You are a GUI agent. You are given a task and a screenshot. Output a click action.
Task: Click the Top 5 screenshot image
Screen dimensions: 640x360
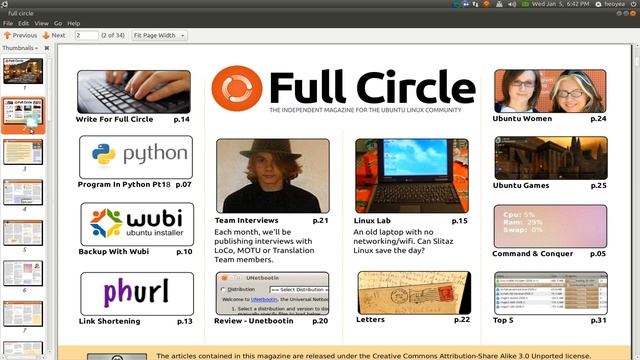point(551,293)
